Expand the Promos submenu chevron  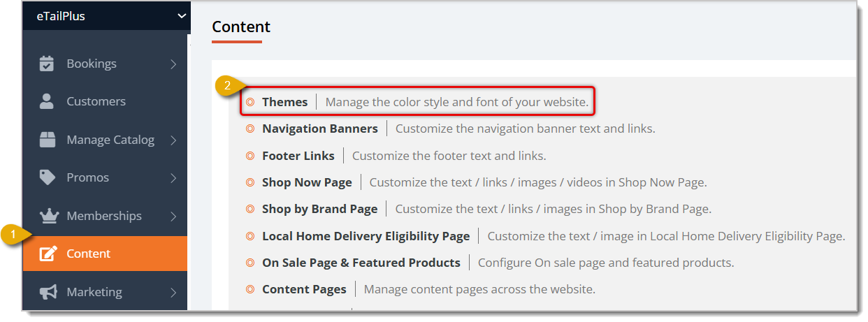pos(173,177)
